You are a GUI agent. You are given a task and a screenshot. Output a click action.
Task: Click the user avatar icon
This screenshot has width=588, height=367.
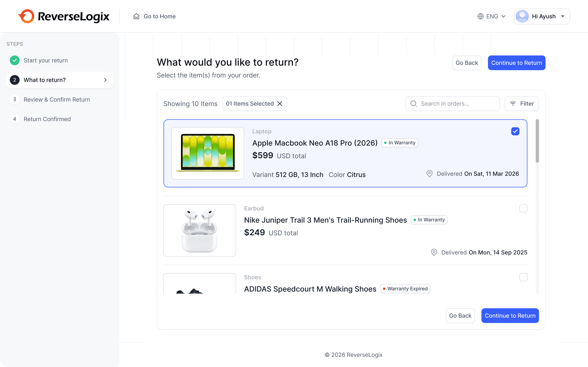(x=522, y=16)
